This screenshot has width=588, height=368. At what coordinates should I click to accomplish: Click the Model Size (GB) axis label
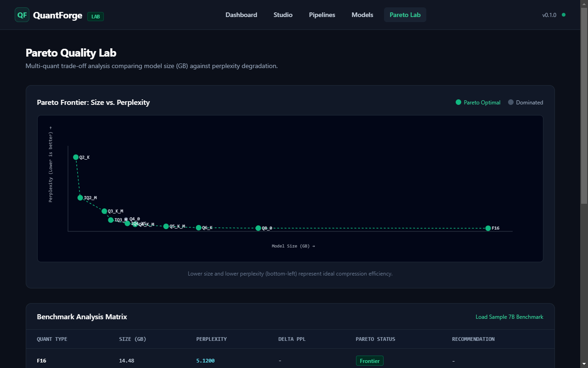pos(293,246)
